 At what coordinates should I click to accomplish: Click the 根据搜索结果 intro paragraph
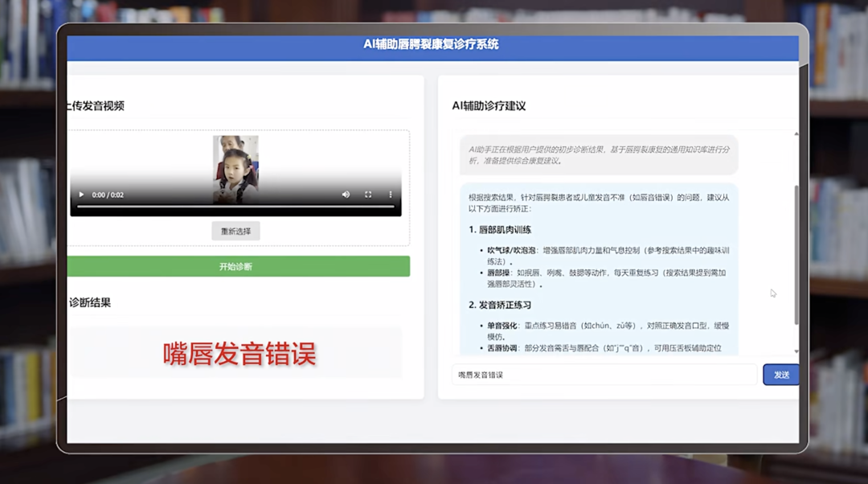pyautogui.click(x=599, y=203)
